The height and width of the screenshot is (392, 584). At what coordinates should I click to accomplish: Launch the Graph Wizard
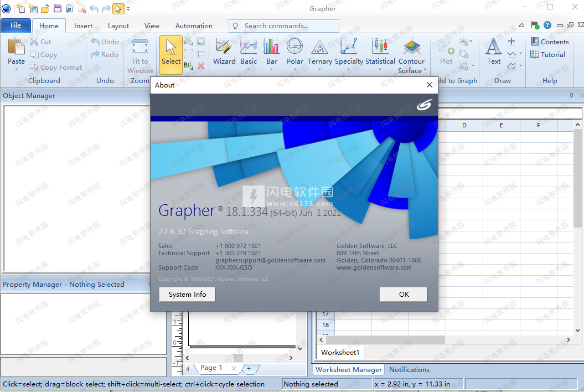click(x=224, y=52)
